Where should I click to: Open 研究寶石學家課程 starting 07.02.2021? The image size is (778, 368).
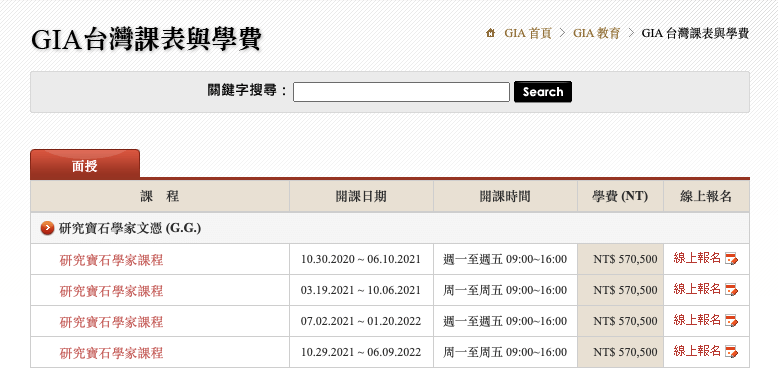(x=111, y=321)
